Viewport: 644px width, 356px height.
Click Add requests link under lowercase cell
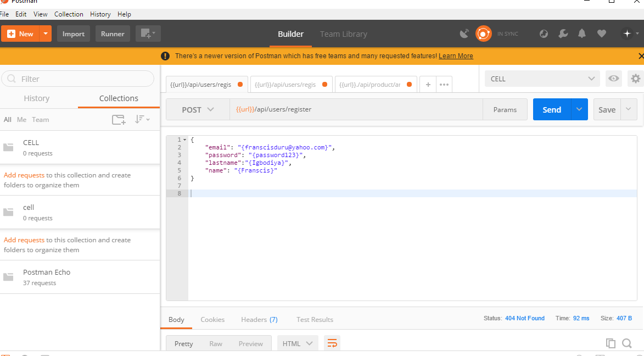(24, 240)
